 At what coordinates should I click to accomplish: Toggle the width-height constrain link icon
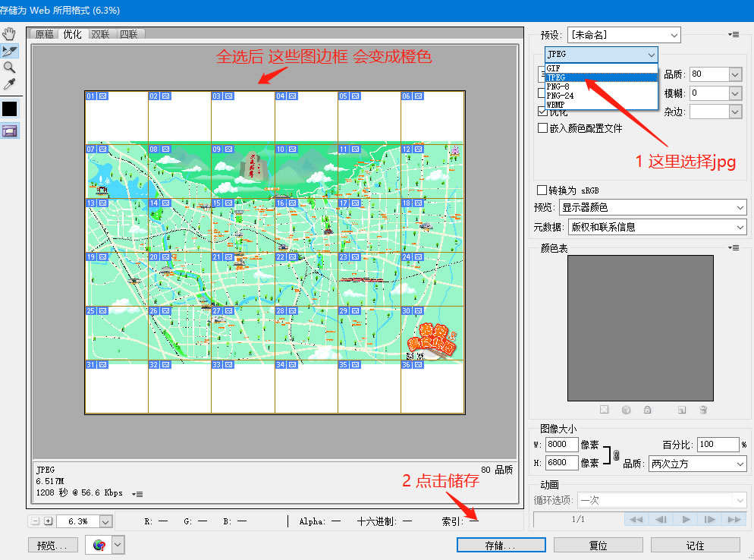click(x=616, y=455)
